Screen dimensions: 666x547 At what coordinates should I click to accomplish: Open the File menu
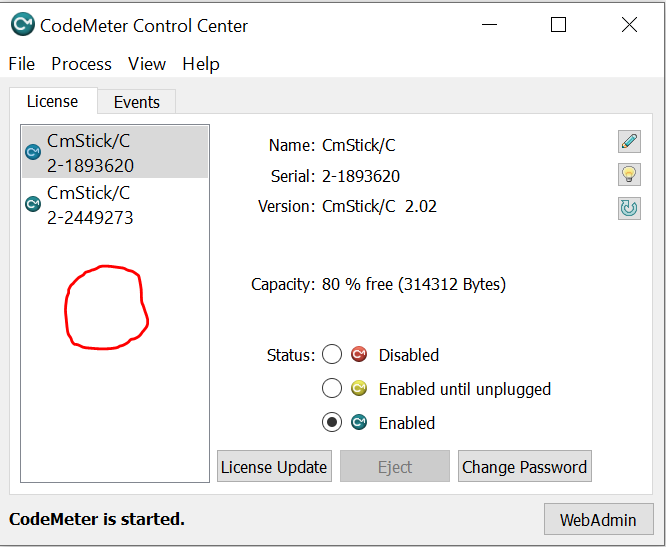22,64
